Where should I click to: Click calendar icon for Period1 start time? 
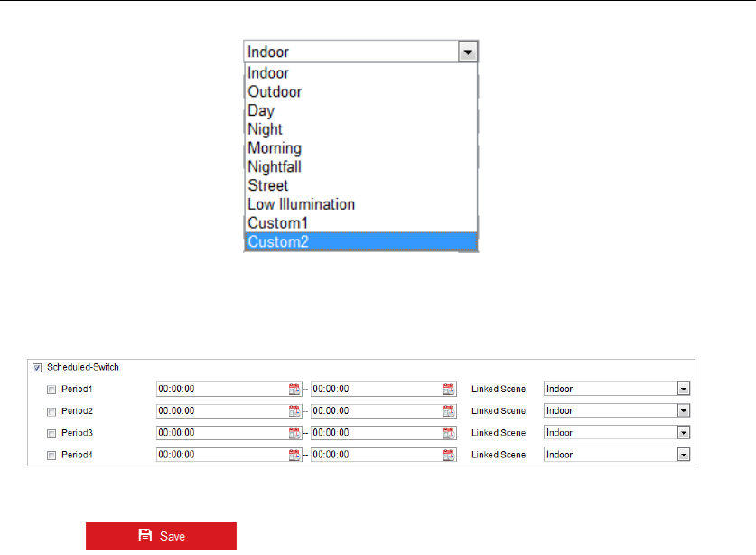[294, 390]
